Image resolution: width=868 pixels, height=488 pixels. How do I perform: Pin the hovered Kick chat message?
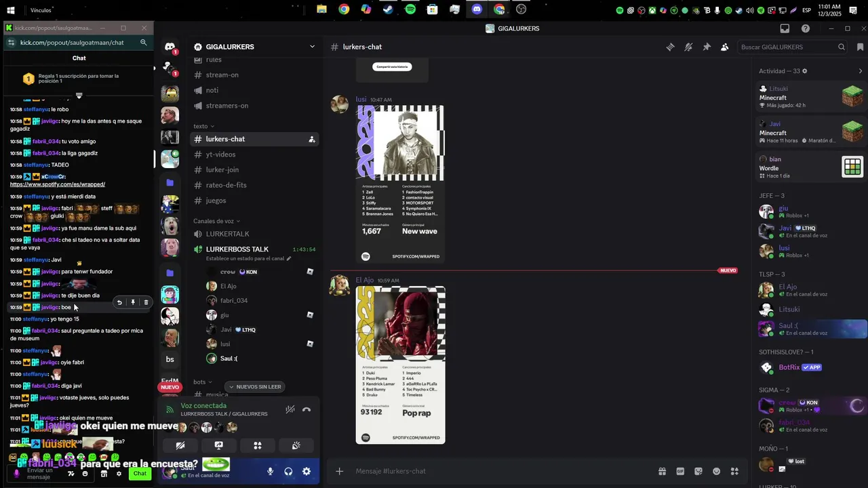[x=133, y=302]
